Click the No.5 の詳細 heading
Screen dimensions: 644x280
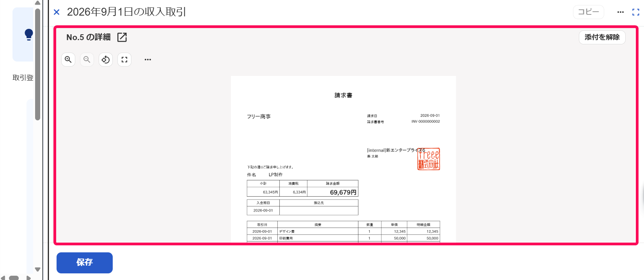[x=89, y=37]
